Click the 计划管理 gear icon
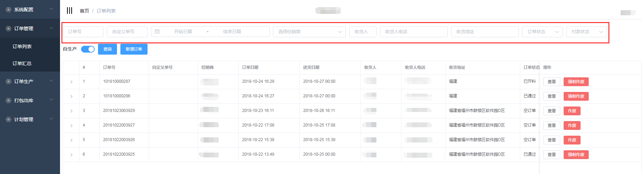Screen dimensions: 644x174 coord(8,119)
